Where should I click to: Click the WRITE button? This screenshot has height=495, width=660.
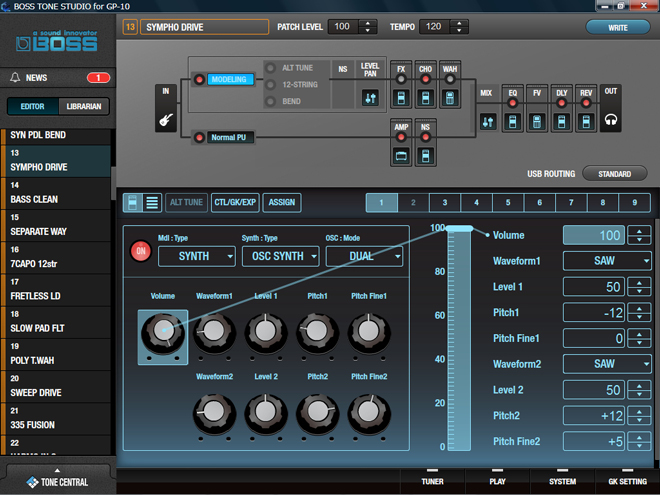pos(618,27)
